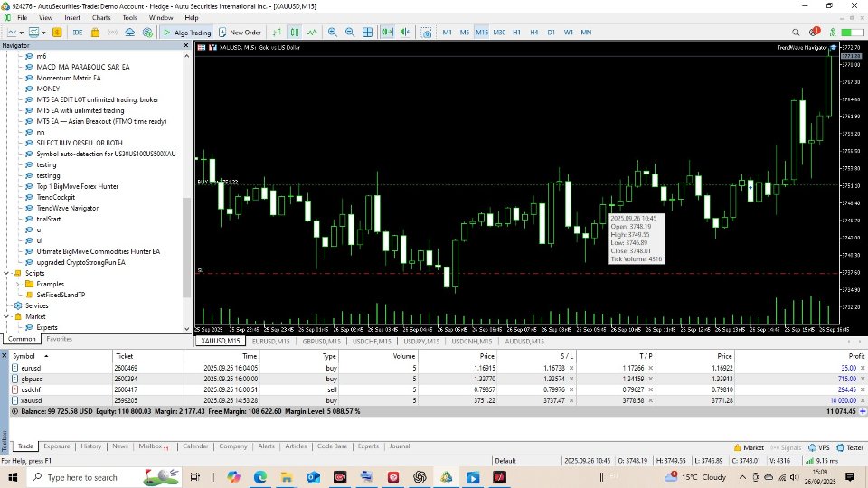Select the D1 timeframe
Screen dimensions: 868x488
pyautogui.click(x=551, y=33)
